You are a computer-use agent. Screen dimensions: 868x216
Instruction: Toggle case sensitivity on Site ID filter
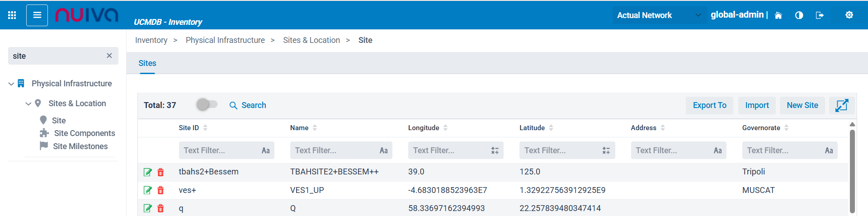tap(265, 150)
